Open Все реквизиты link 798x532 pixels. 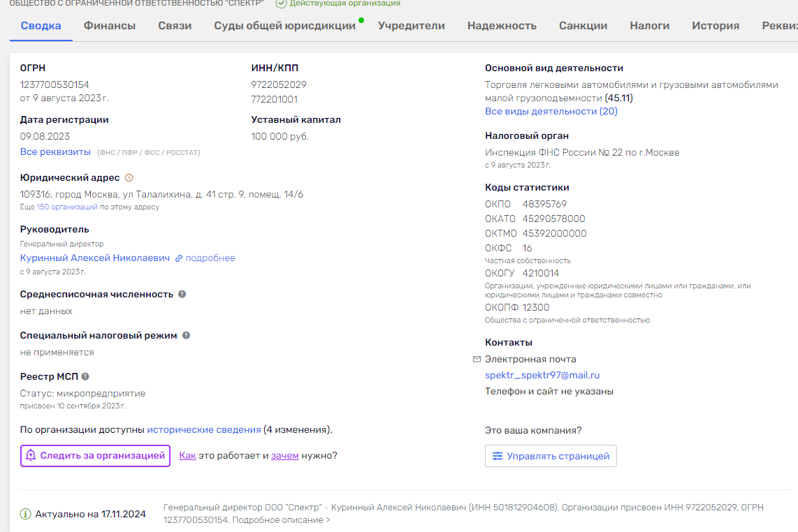[x=55, y=152]
